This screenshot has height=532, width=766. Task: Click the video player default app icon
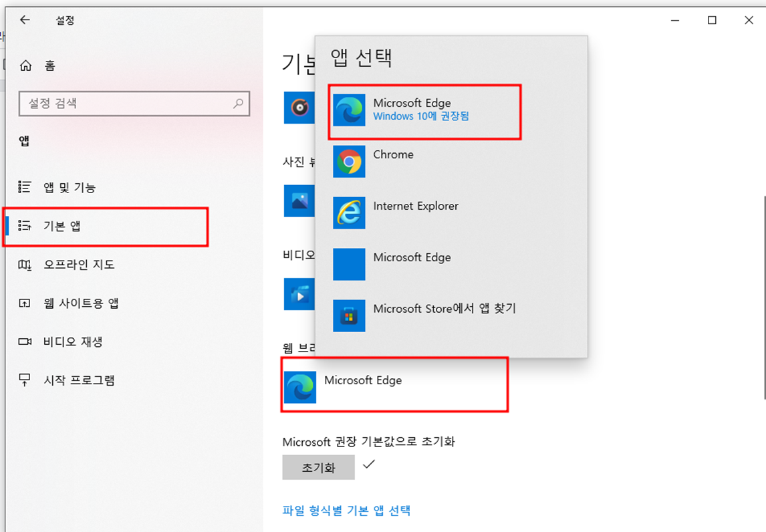click(x=299, y=294)
